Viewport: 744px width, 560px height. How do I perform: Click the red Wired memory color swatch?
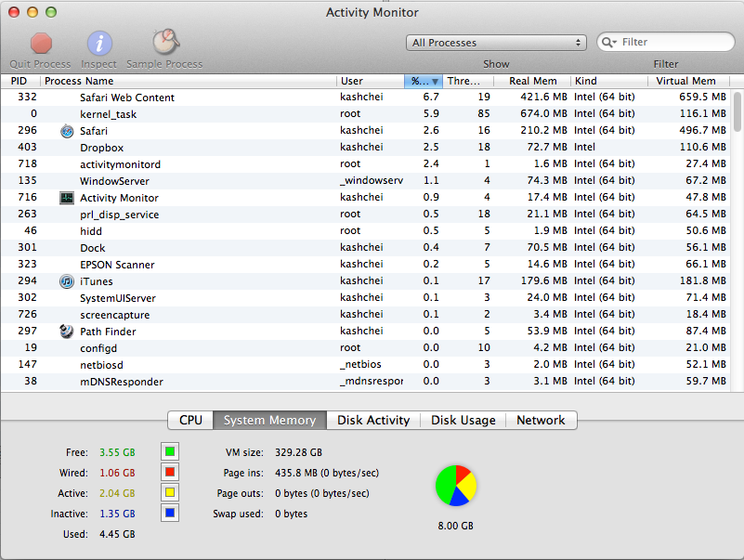[x=170, y=472]
